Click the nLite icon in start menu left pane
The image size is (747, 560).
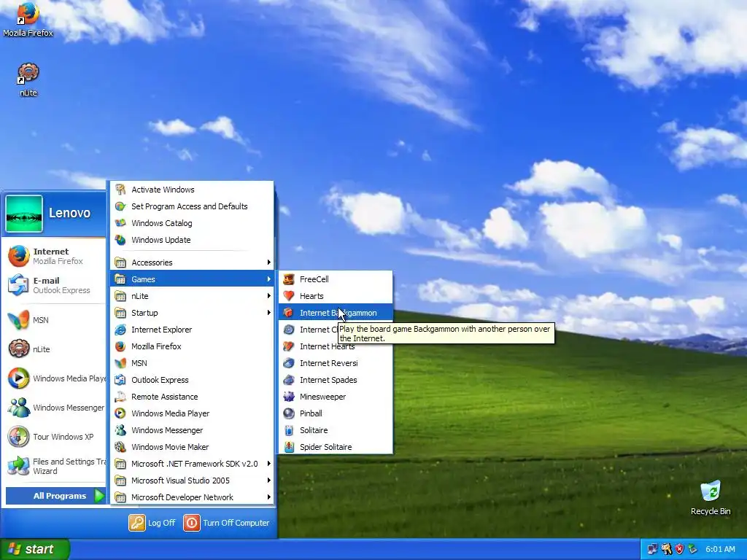[18, 349]
